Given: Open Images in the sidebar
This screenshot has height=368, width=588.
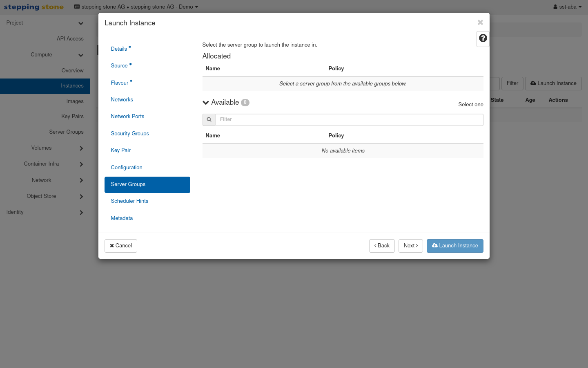Looking at the screenshot, I should [75, 101].
